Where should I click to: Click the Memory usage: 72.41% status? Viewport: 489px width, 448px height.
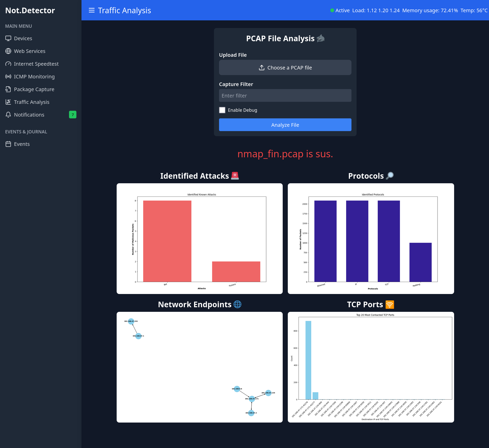tap(430, 10)
